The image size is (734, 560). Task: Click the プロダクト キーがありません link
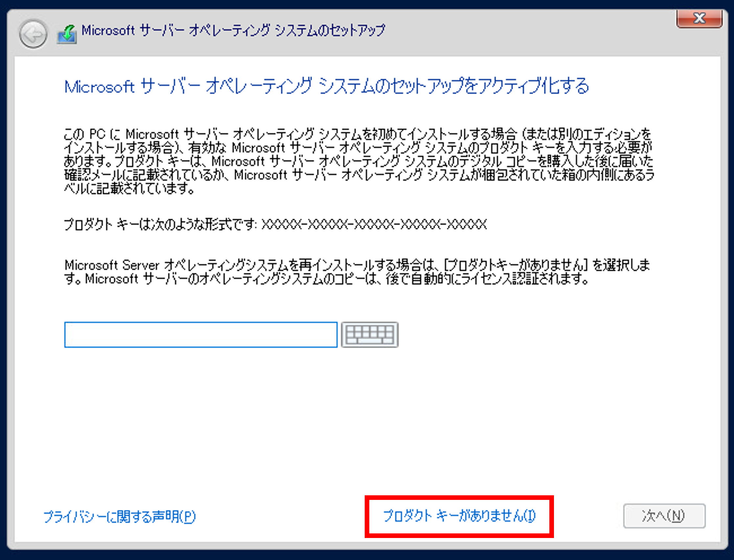[x=459, y=516]
